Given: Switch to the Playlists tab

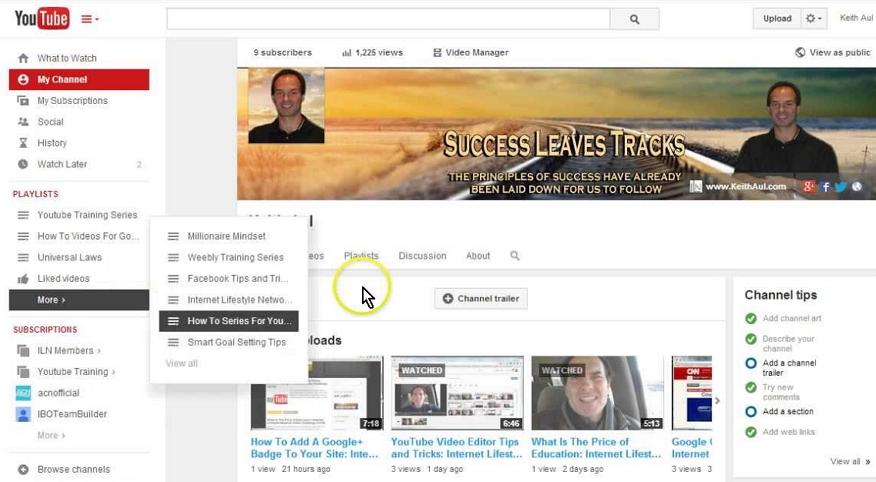Looking at the screenshot, I should 361,256.
